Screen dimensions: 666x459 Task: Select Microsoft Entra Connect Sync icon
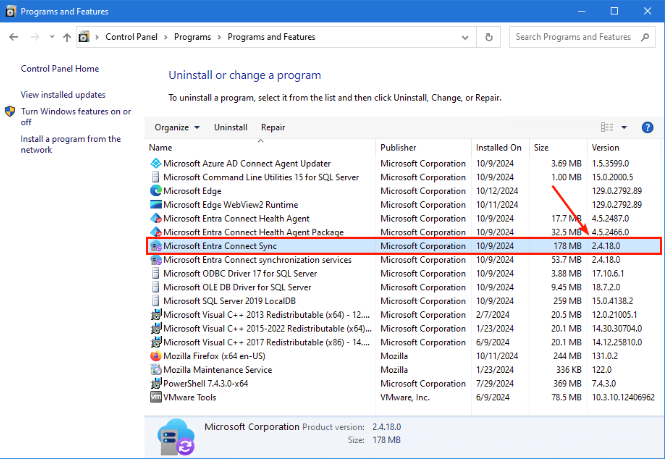(x=156, y=246)
